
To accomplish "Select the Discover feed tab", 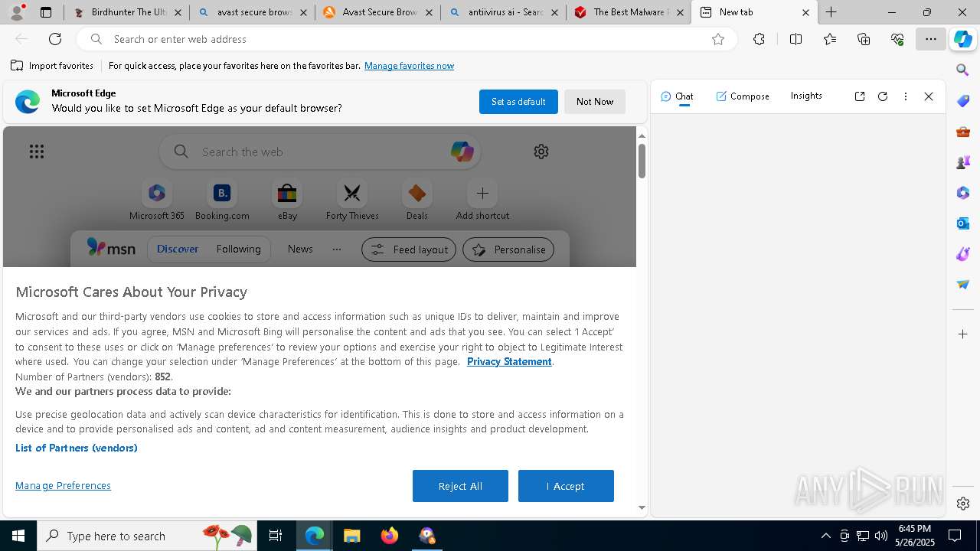I will pos(178,249).
